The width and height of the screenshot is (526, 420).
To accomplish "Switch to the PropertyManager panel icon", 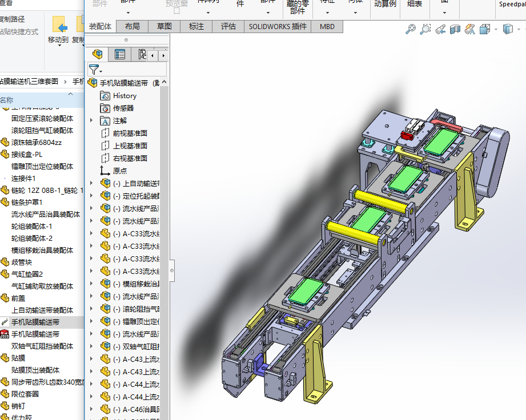I will tap(119, 55).
